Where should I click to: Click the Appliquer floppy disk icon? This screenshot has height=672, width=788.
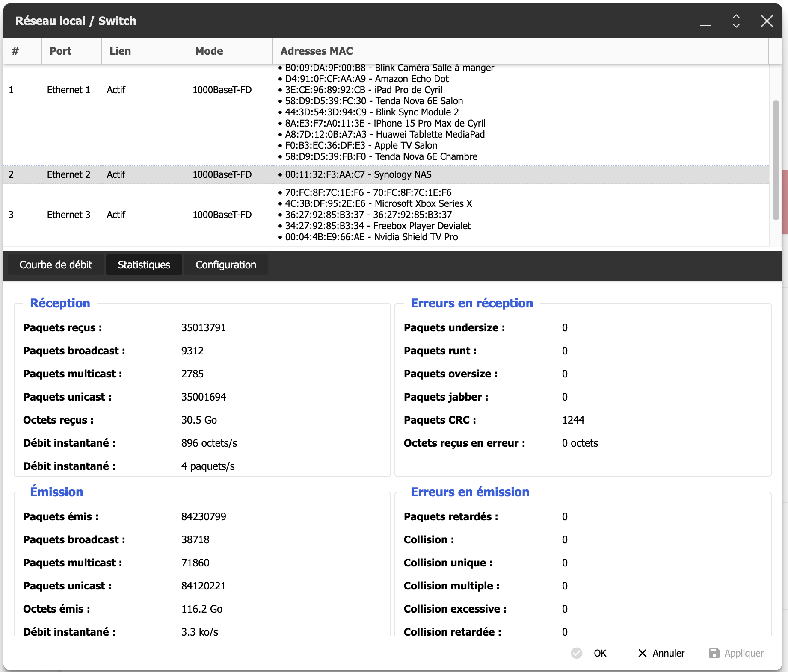(714, 653)
